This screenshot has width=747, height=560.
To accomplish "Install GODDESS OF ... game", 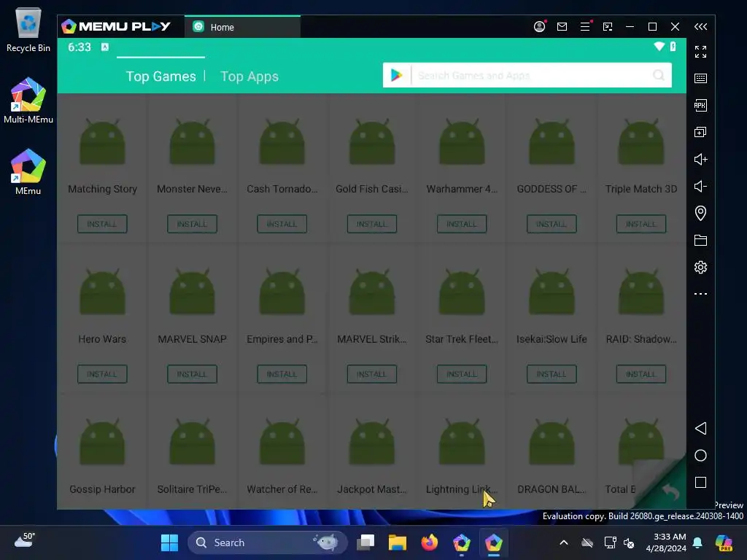I will (x=551, y=224).
